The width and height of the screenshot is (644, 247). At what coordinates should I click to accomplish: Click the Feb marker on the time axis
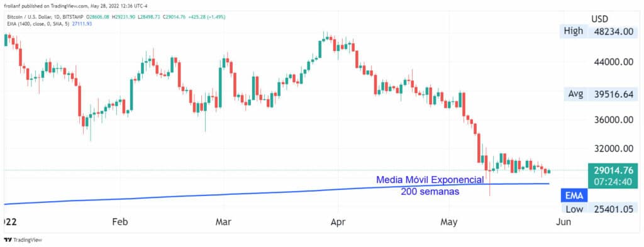[x=120, y=222]
